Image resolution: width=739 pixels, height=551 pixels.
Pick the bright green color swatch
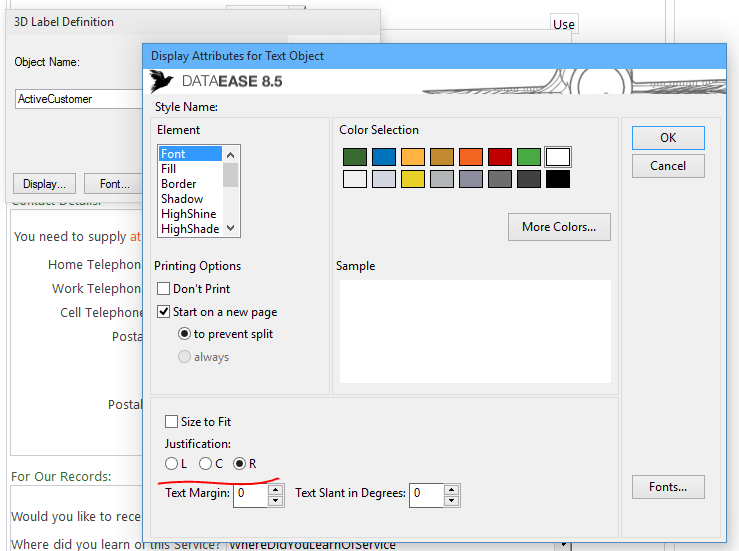529,157
